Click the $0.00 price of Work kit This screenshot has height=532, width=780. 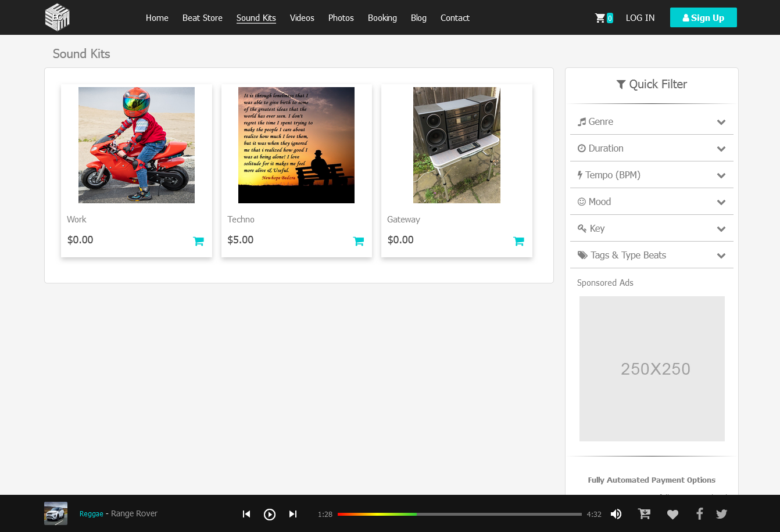point(80,240)
